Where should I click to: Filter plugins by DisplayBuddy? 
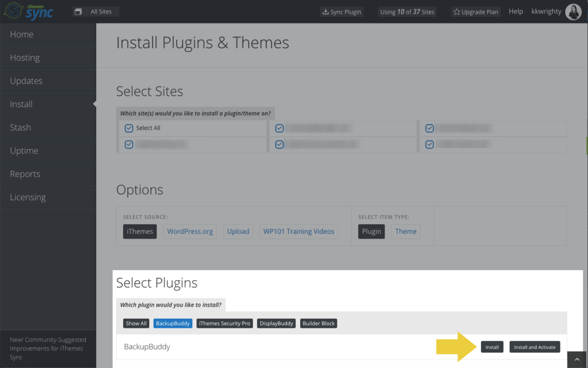(276, 323)
